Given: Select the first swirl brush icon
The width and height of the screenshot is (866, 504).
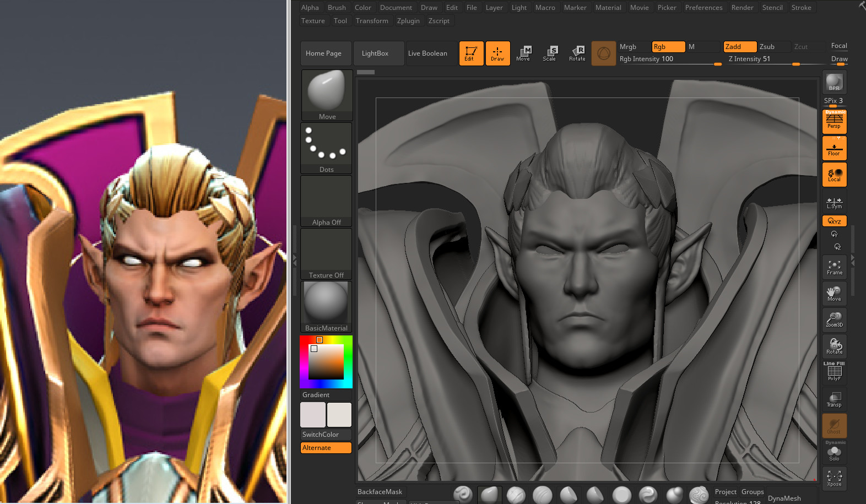Looking at the screenshot, I should [463, 495].
